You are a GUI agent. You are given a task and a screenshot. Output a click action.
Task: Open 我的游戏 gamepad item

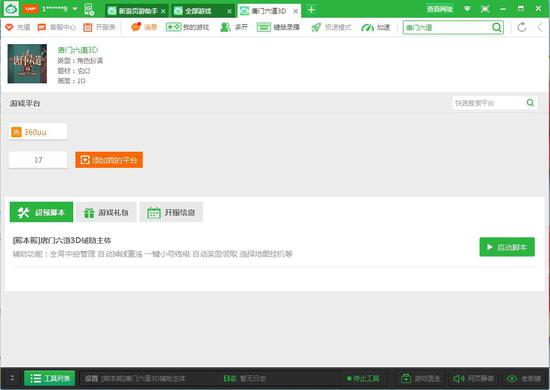pos(187,27)
